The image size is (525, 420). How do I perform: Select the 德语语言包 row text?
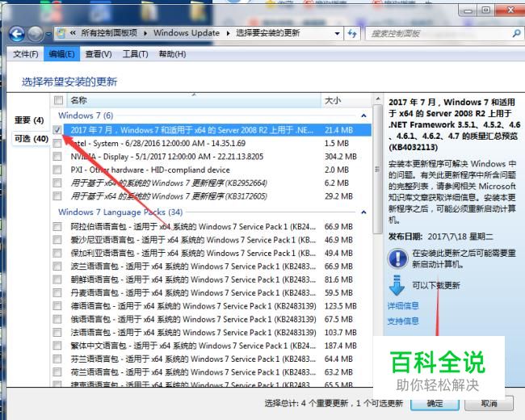coord(193,306)
